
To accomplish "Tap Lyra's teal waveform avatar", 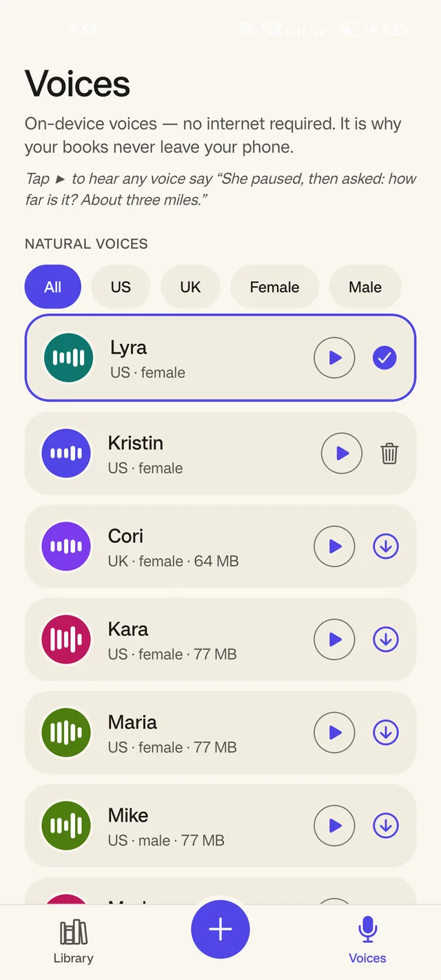I will (68, 358).
